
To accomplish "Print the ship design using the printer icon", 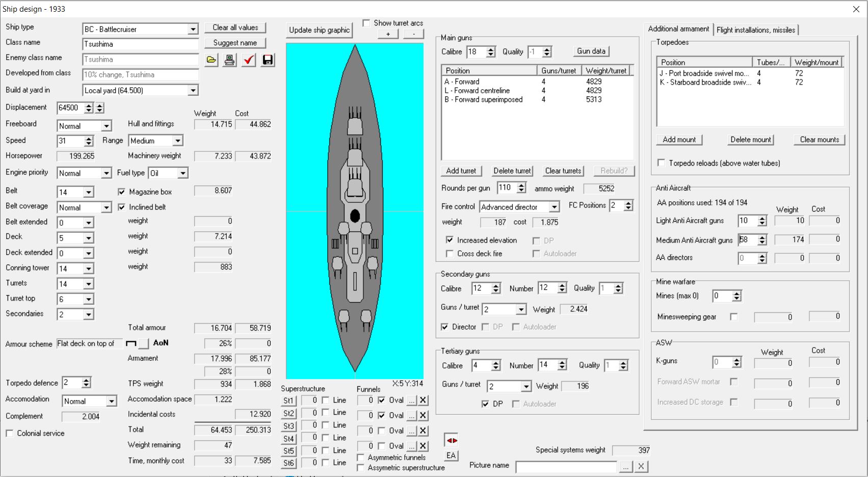I will [x=230, y=60].
